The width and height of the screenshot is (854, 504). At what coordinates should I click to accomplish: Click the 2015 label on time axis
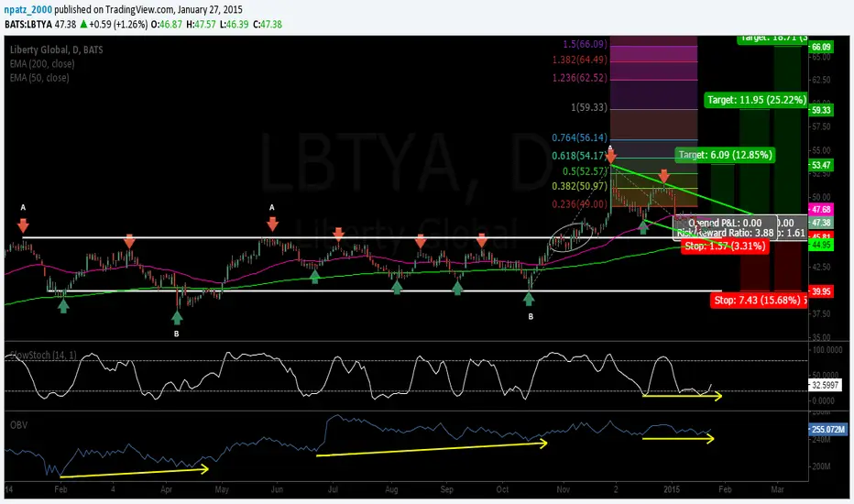point(672,489)
